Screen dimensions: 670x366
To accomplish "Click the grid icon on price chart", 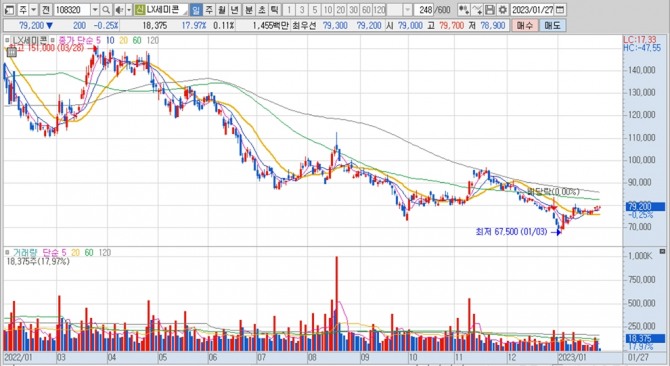I will coord(12,52).
